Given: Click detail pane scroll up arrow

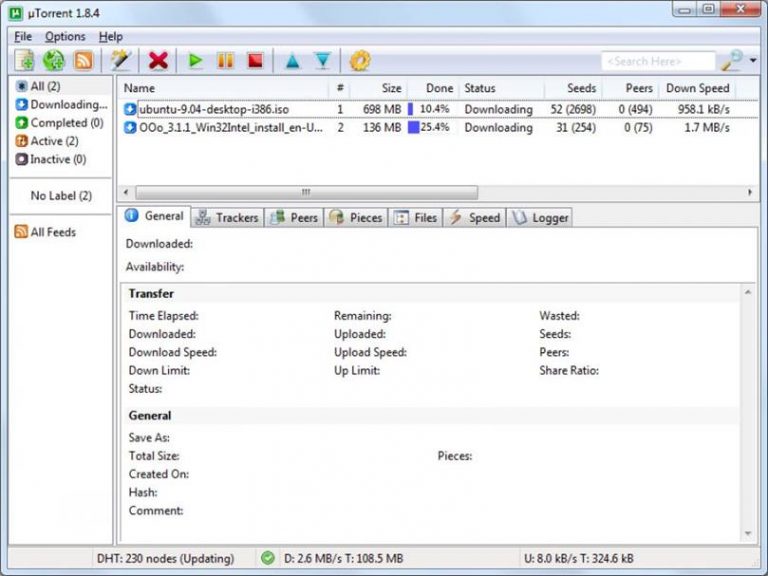Looking at the screenshot, I should [x=748, y=292].
